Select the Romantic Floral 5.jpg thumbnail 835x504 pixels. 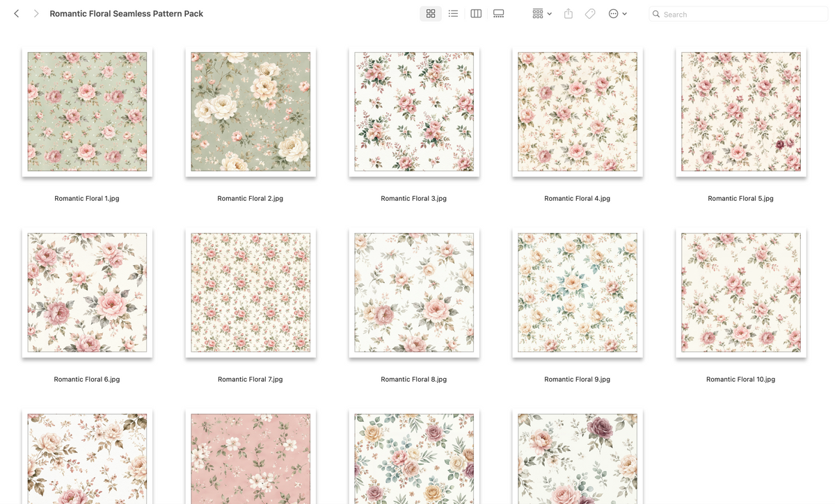tap(741, 112)
